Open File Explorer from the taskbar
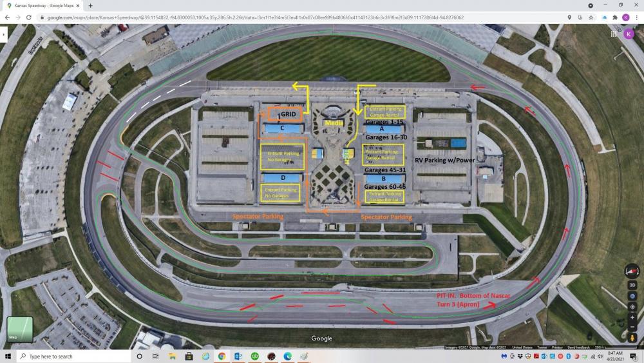 point(172,356)
